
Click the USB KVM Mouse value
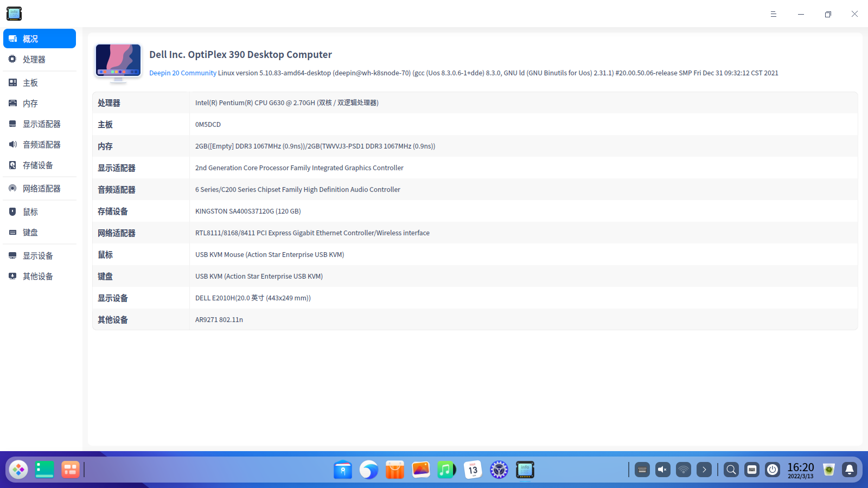pyautogui.click(x=270, y=254)
